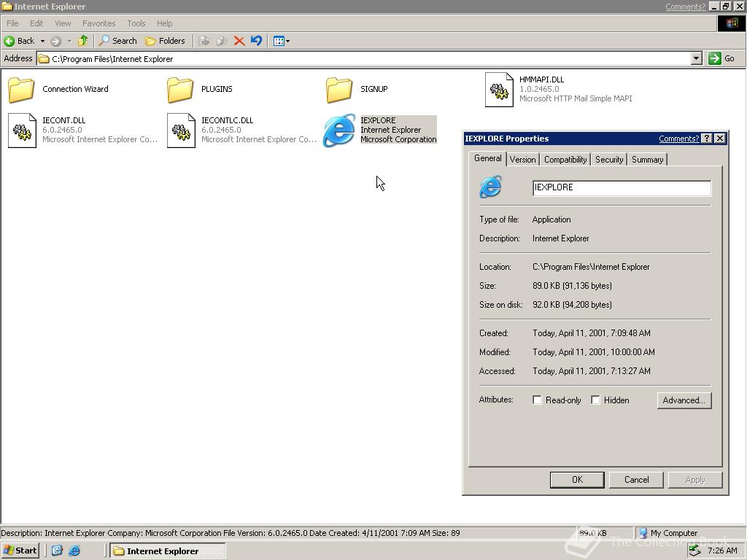Switch to the Version tab
Viewport: 747px width, 560px height.
click(x=522, y=160)
